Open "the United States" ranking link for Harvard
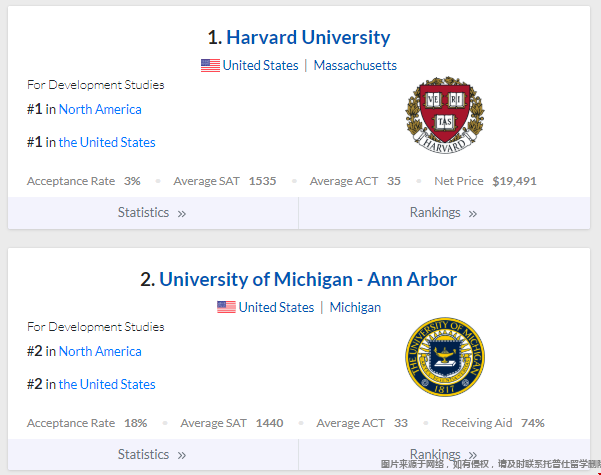 coord(107,143)
